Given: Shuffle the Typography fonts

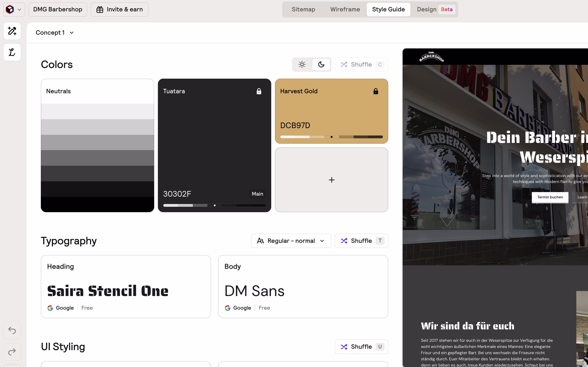Looking at the screenshot, I should [361, 241].
